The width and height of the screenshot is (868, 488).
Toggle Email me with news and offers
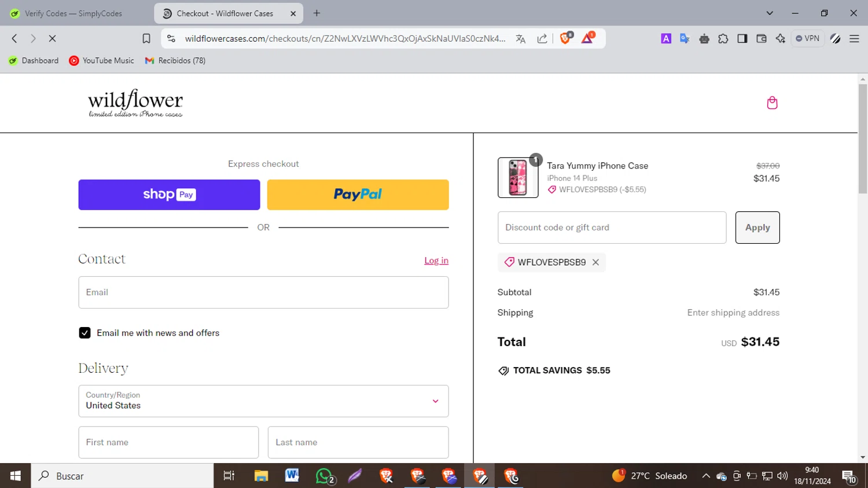[84, 333]
